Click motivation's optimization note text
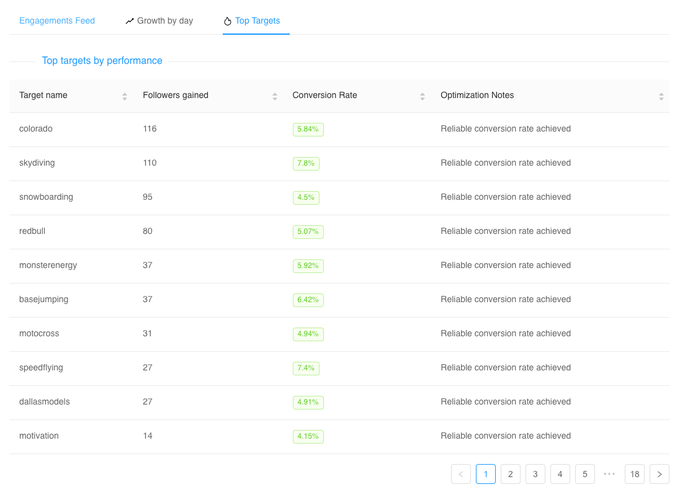680x492 pixels. 506,436
